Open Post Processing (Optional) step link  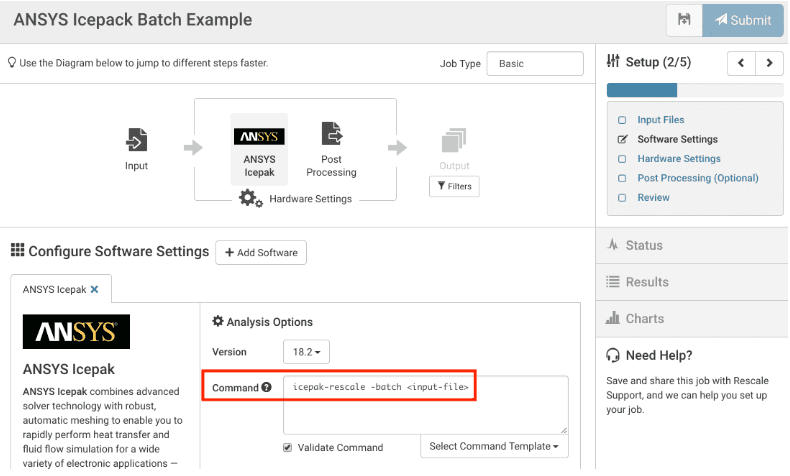tap(698, 178)
